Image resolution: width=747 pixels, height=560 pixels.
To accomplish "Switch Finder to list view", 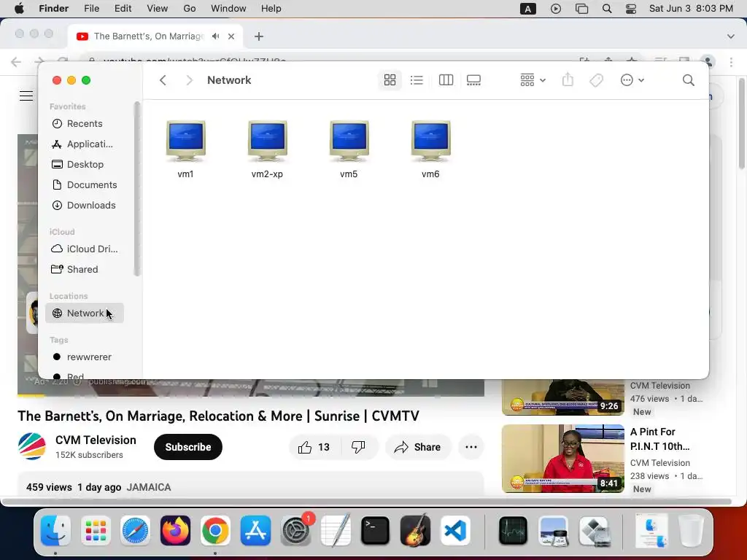I will coord(417,80).
